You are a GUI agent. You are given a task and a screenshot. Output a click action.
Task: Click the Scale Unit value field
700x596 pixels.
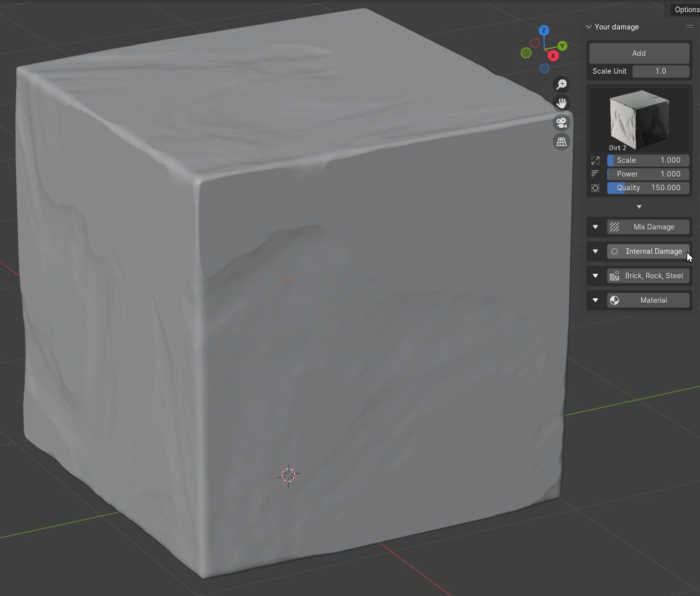tap(661, 71)
